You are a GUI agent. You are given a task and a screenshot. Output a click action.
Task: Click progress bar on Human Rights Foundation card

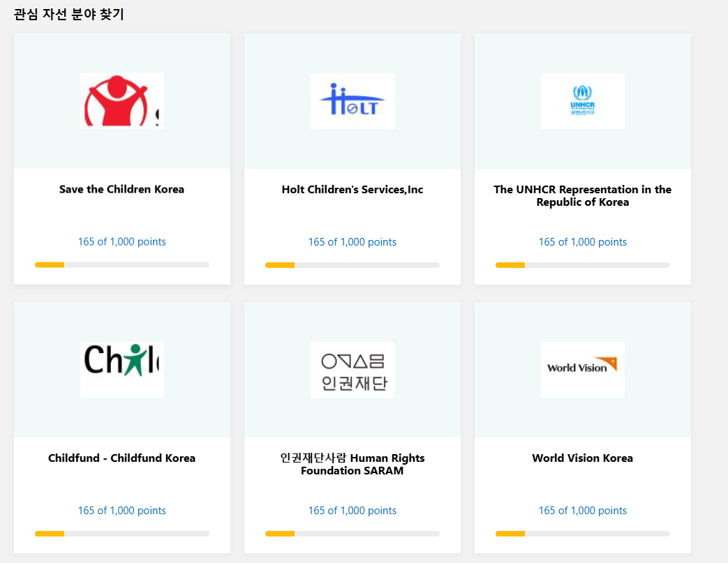352,534
